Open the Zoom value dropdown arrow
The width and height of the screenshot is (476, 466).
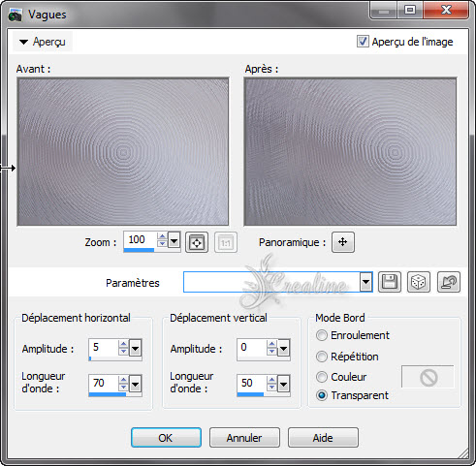click(174, 241)
